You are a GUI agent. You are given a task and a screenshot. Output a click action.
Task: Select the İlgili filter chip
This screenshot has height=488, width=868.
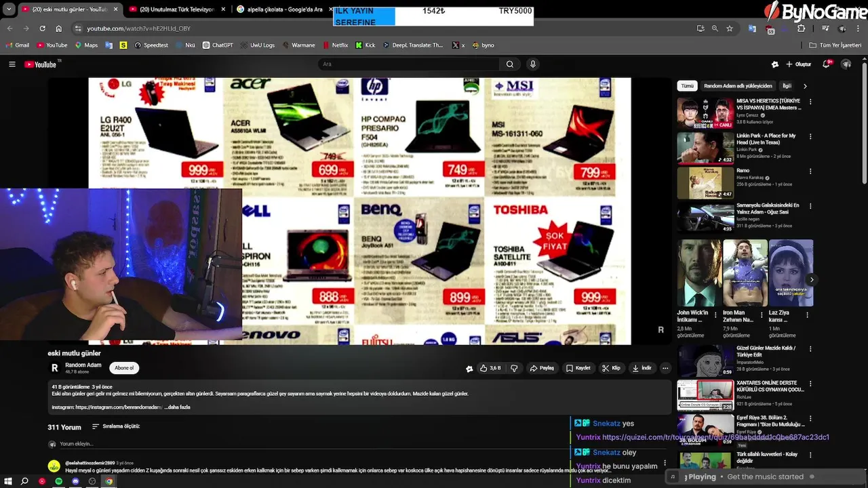coord(787,86)
